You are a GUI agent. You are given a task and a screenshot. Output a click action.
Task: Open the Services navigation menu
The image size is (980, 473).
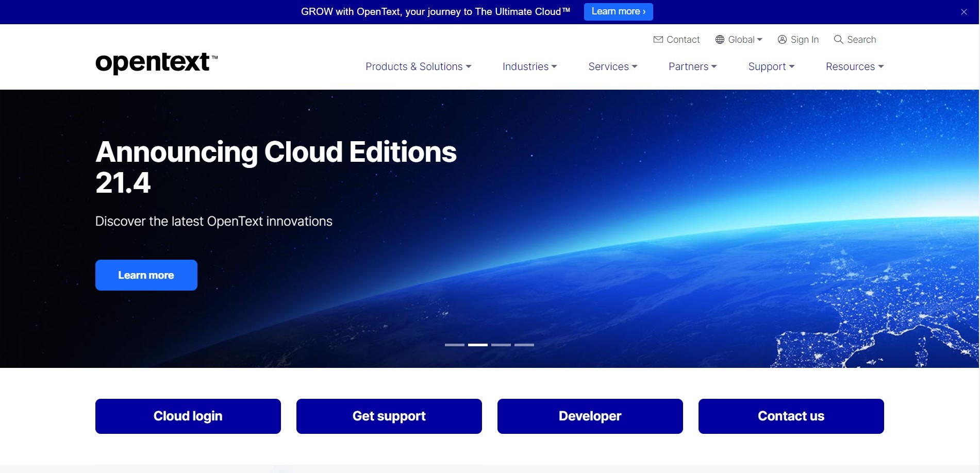click(x=612, y=66)
